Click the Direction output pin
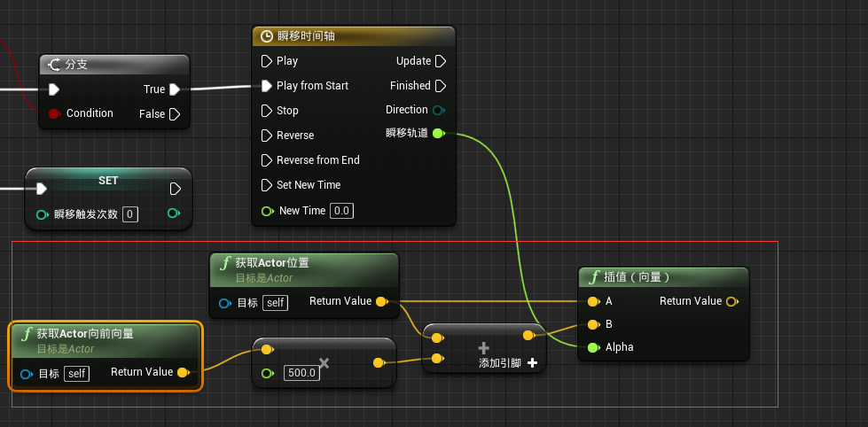The width and height of the screenshot is (868, 427). click(438, 110)
